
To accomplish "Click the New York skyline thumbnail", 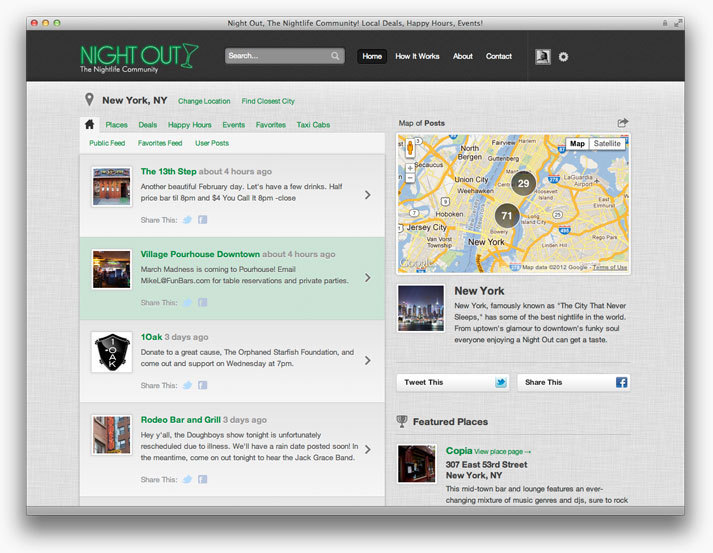I will point(421,308).
